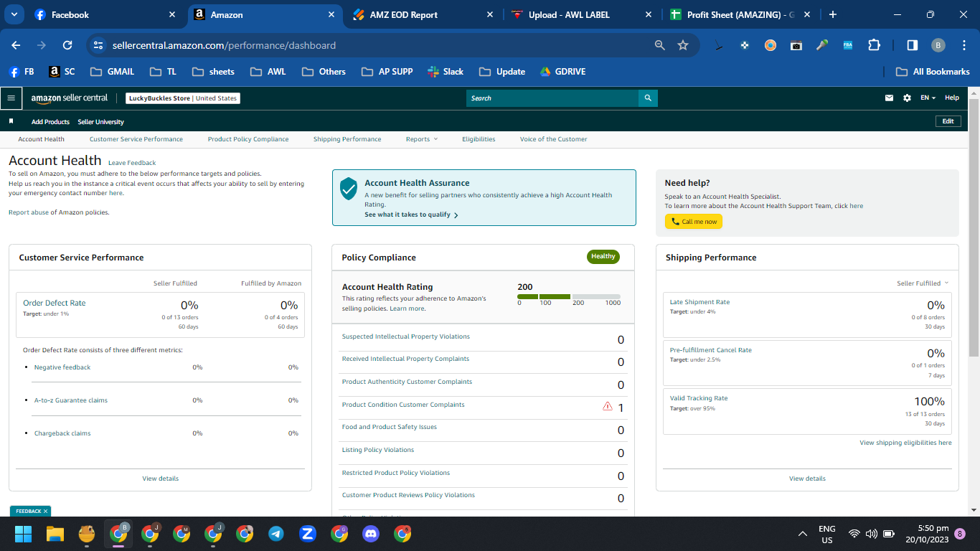Click the magnifier search button in Seller Central
Viewport: 980px width, 551px height.
click(648, 98)
